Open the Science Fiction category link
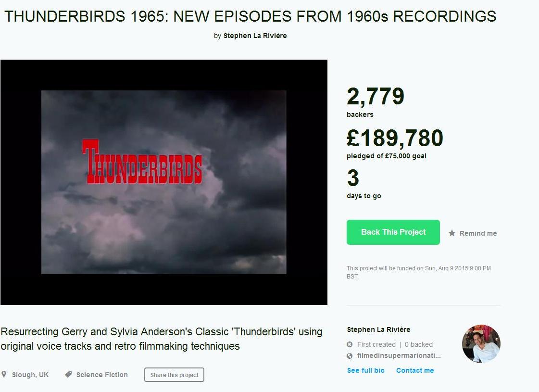This screenshot has width=539, height=392. click(102, 375)
